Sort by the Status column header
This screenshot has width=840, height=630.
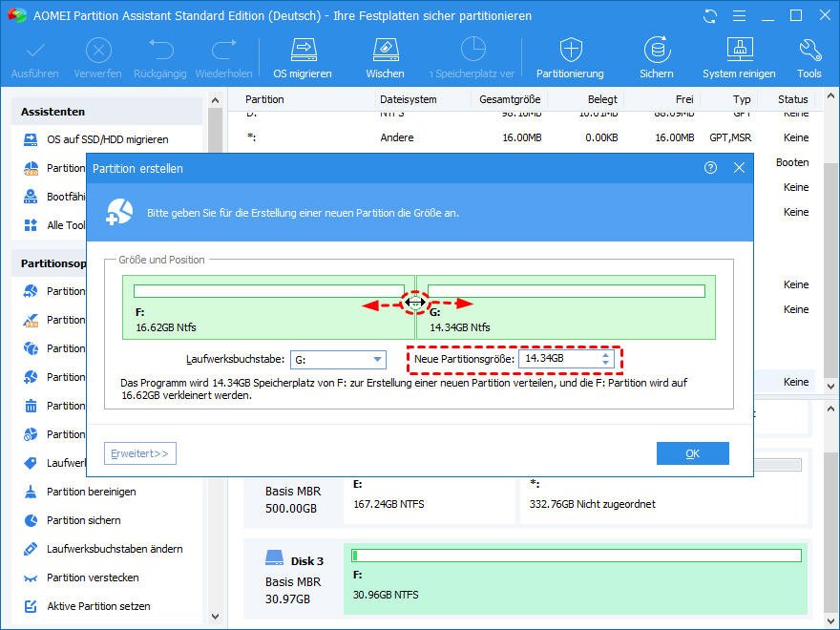coord(793,99)
